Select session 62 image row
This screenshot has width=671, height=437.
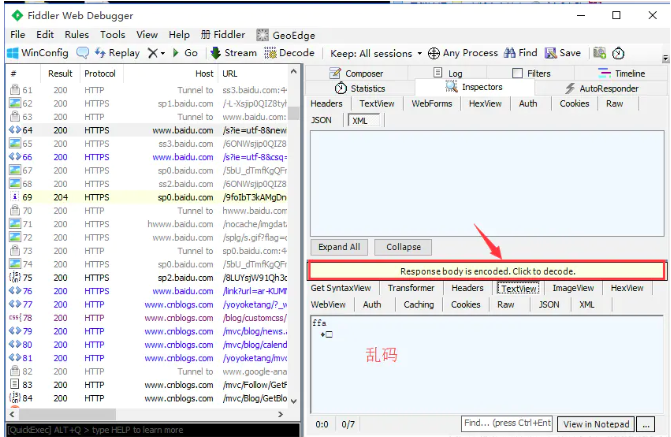[148, 104]
